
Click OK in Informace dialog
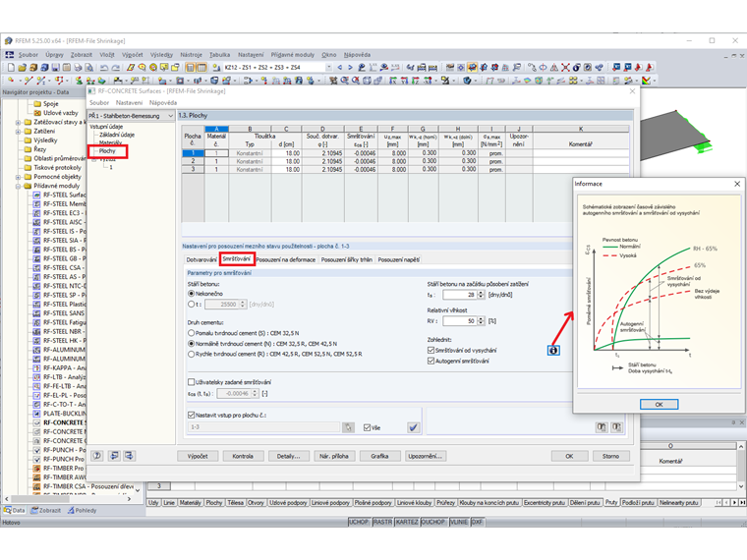[659, 405]
